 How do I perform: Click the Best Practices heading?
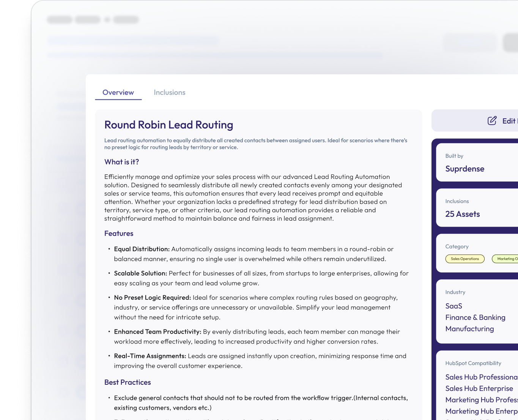click(128, 382)
